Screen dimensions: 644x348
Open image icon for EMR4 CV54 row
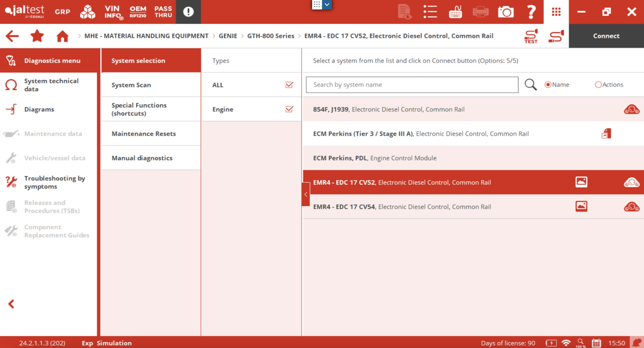click(x=581, y=207)
